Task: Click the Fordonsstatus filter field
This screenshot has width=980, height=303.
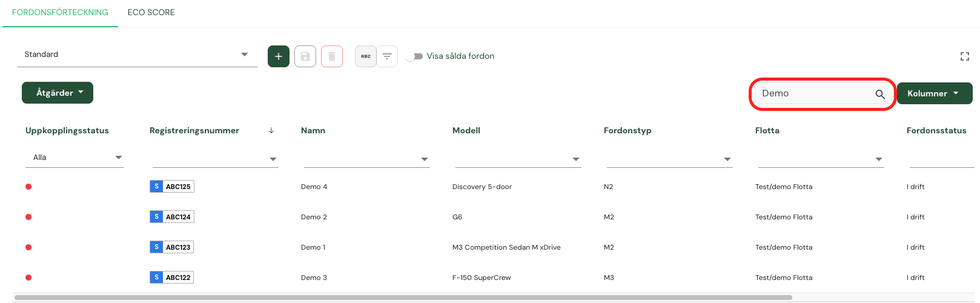Action: click(x=942, y=159)
